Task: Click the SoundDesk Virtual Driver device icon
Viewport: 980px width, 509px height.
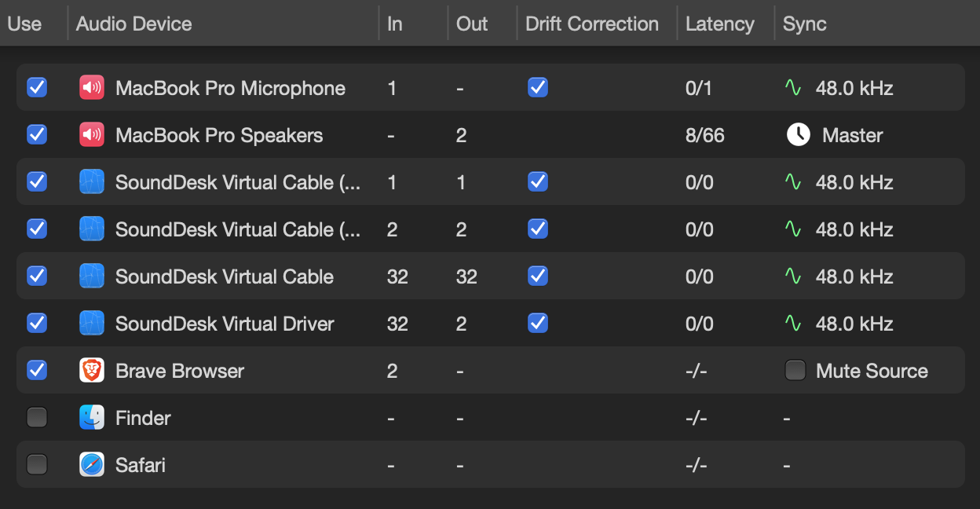Action: tap(92, 324)
